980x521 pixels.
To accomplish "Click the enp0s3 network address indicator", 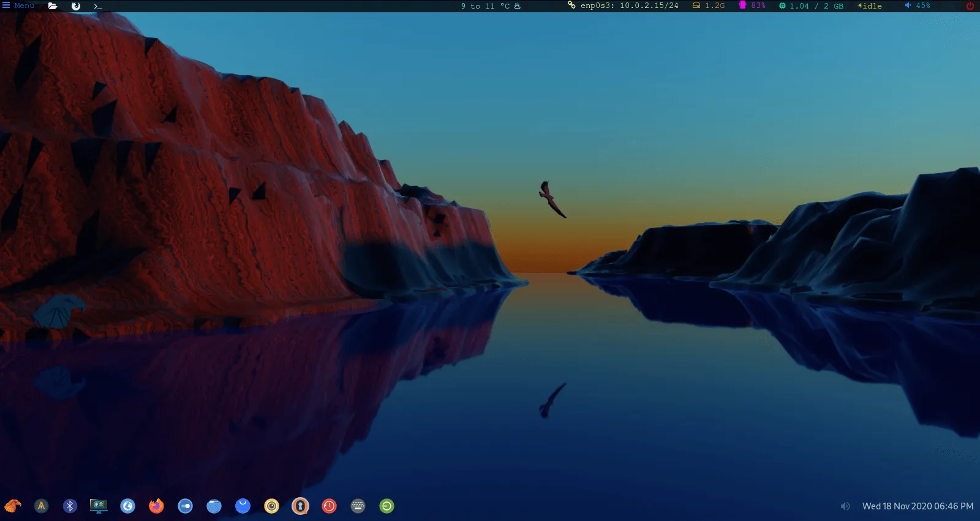I will 624,6.
